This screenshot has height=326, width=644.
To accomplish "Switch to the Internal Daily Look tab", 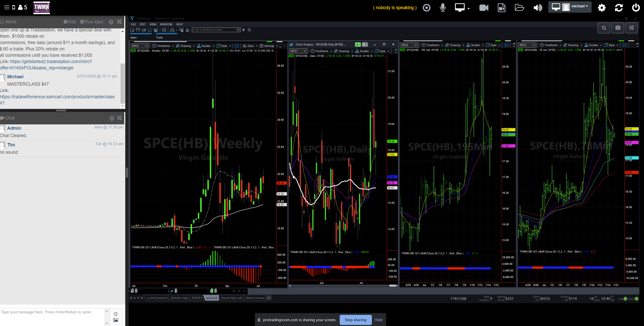I will 231,298.
